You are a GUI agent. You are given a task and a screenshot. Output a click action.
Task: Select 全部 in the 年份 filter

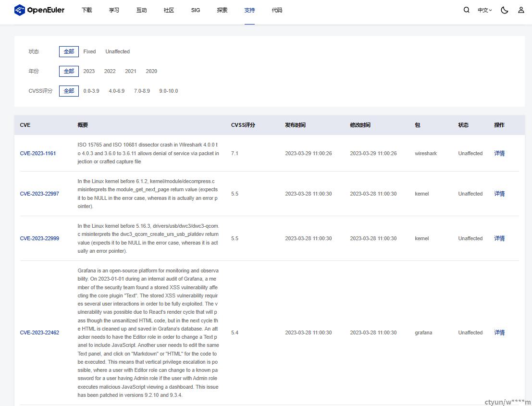pyautogui.click(x=69, y=71)
